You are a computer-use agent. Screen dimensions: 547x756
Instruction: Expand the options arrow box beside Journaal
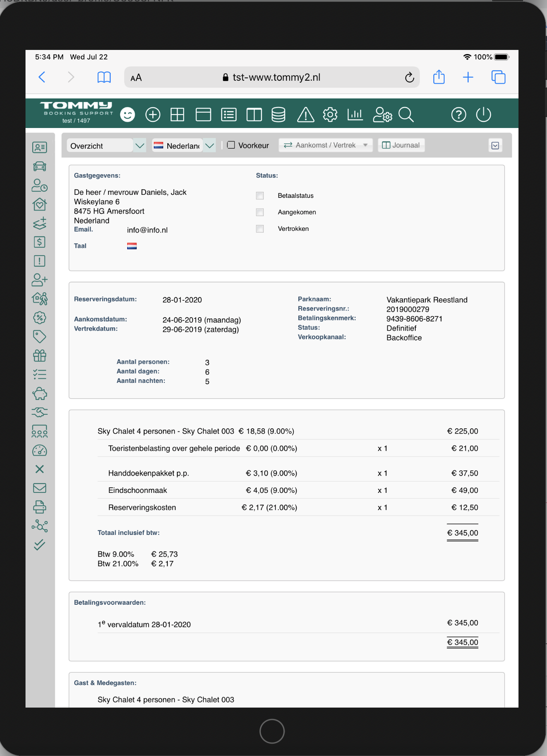click(495, 145)
